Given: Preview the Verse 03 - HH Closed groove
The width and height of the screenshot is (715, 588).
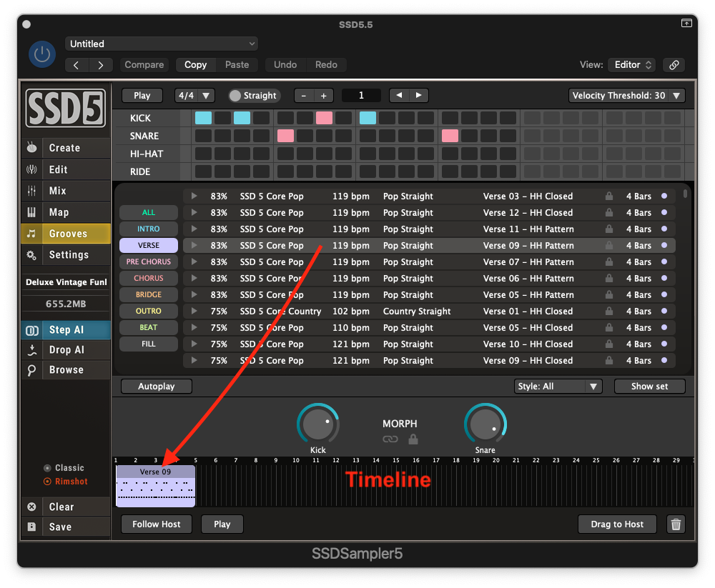Looking at the screenshot, I should point(194,196).
